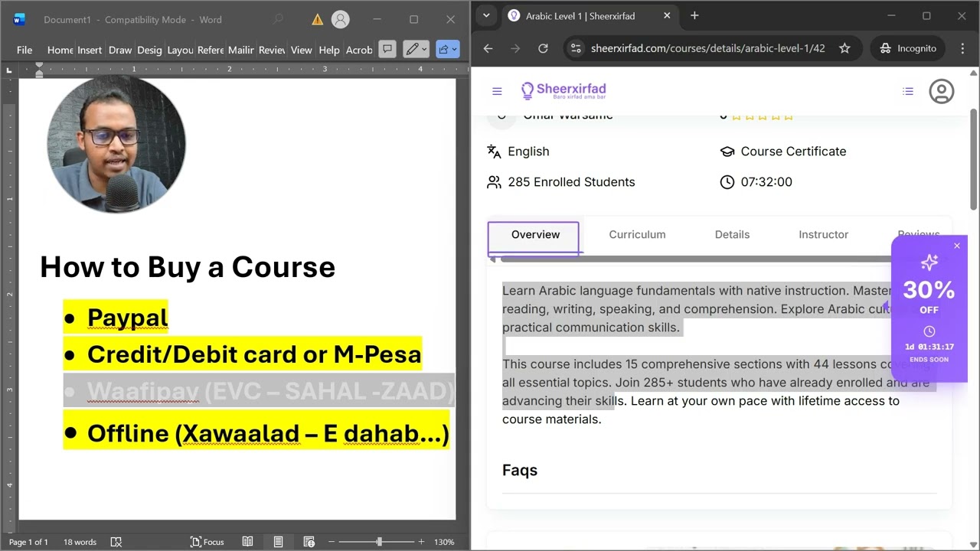Click the zoom out minus button
980x551 pixels.
pos(332,542)
